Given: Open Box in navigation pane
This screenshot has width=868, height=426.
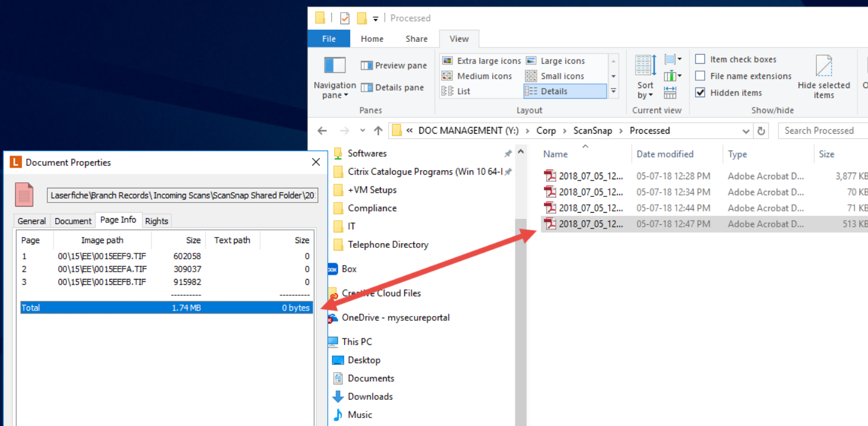Looking at the screenshot, I should pos(349,269).
